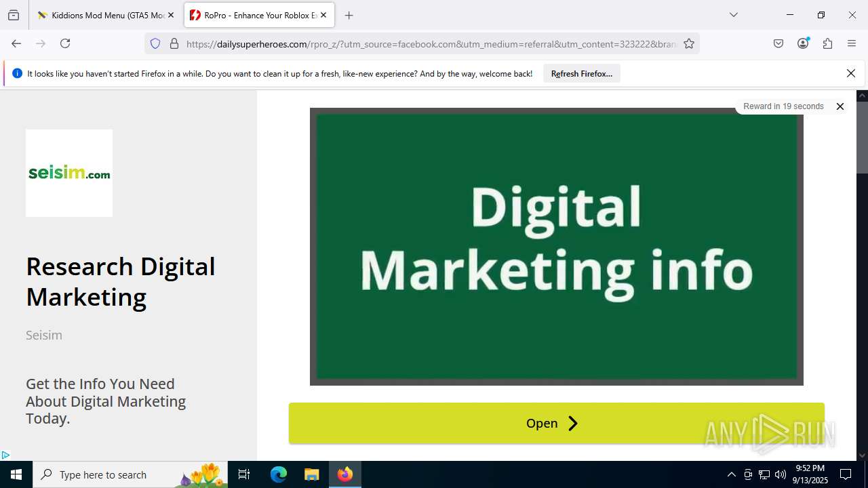Click the meet now tray icon
The height and width of the screenshot is (488, 868).
click(x=748, y=474)
